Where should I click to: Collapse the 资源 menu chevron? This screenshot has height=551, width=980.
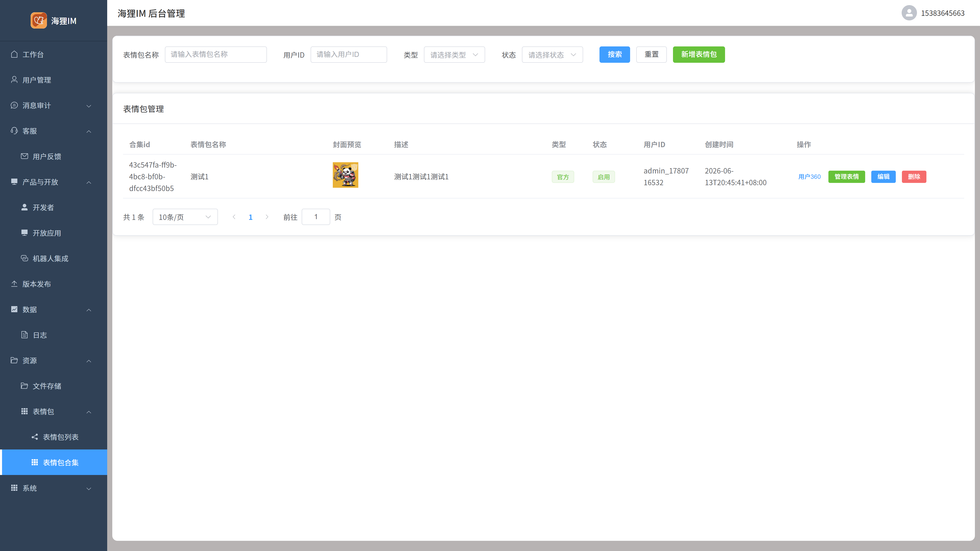click(x=89, y=361)
